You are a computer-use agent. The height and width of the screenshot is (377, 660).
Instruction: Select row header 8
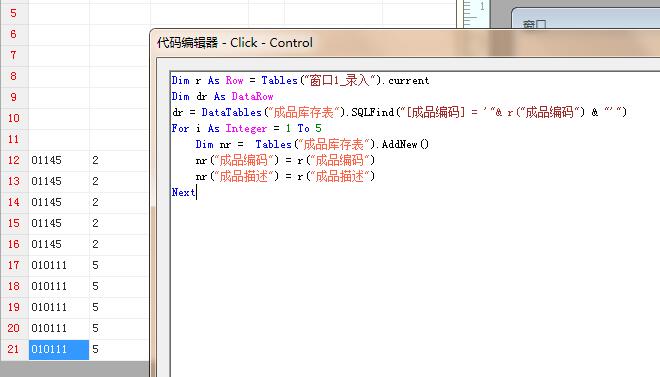14,76
